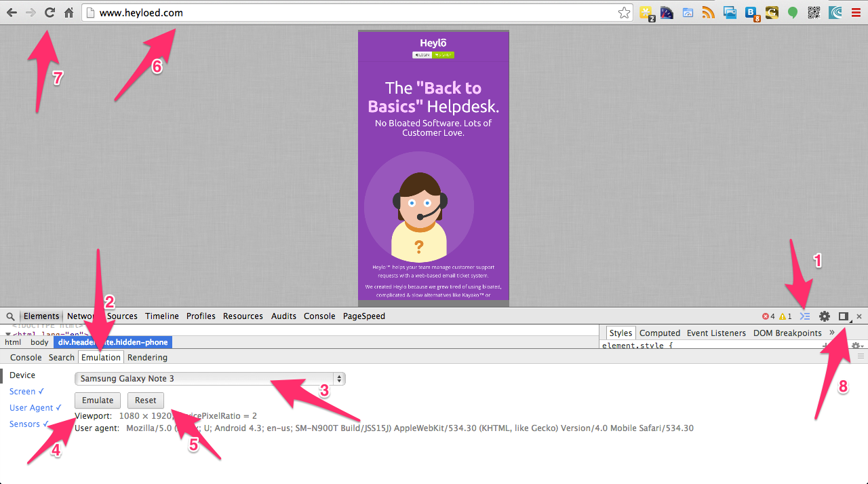Switch drawer to Rendering tab
868x484 pixels.
pyautogui.click(x=147, y=358)
